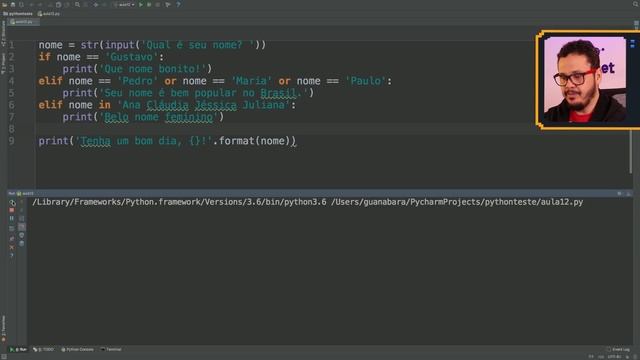This screenshot has width=640, height=360.
Task: Rerun the script from the Run panel
Action: pyautogui.click(x=12, y=202)
